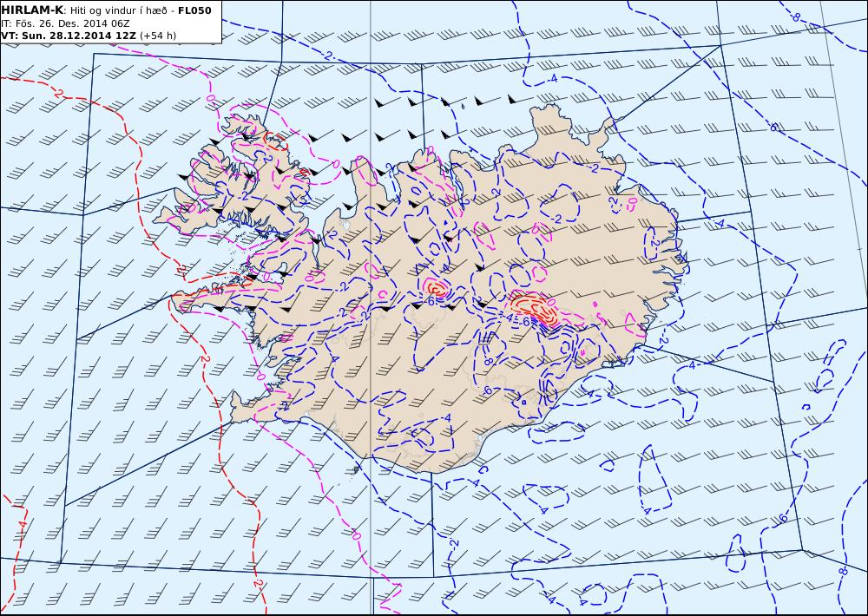The height and width of the screenshot is (616, 868).
Task: Click the "IT: Fös. 26. Des. 2014 06Z" line
Action: 65,23
